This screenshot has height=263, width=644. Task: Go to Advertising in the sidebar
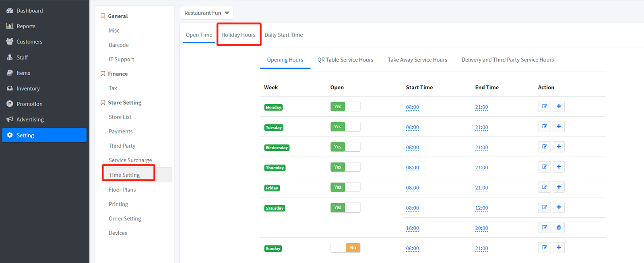click(x=30, y=119)
